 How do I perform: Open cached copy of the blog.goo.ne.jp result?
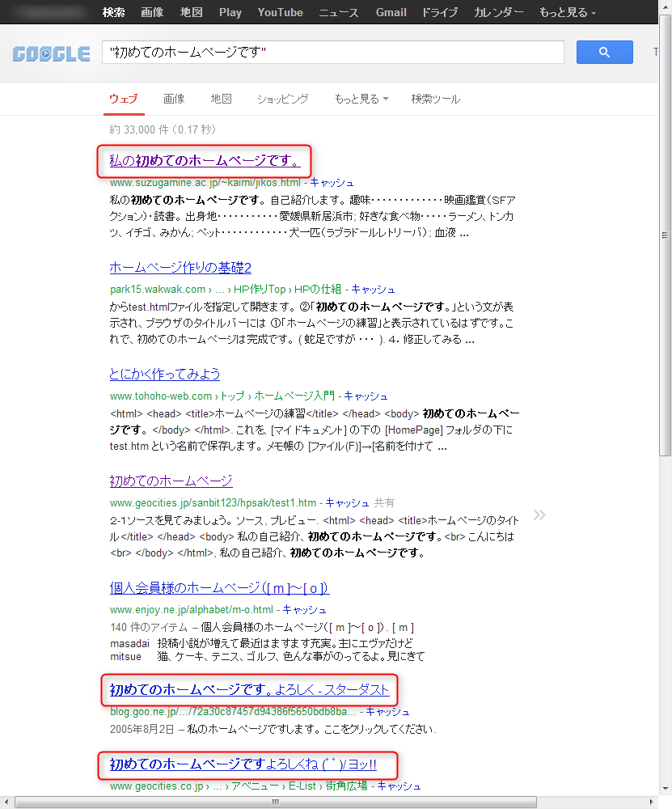387,712
